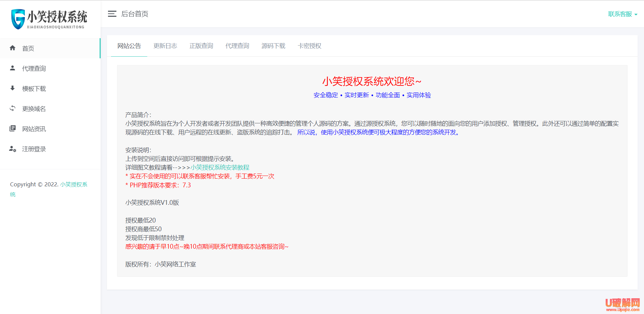Click the 小笑授权系统 shield logo

tap(18, 19)
